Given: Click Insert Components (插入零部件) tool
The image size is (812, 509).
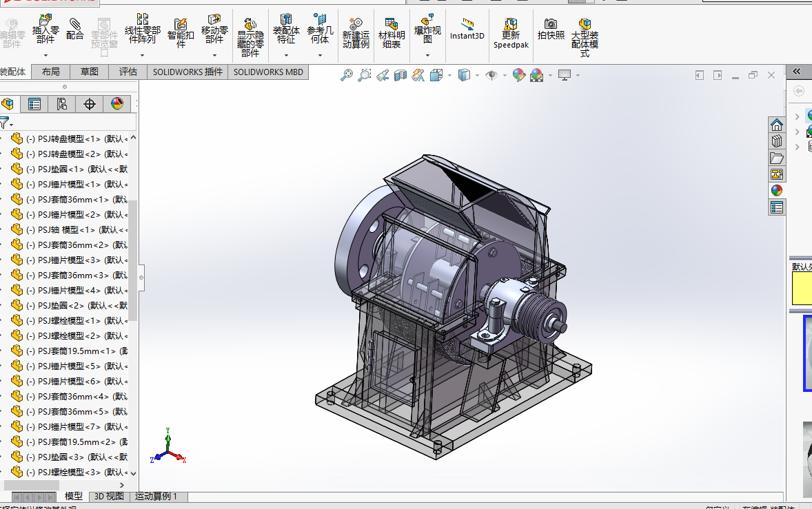Looking at the screenshot, I should (x=45, y=29).
